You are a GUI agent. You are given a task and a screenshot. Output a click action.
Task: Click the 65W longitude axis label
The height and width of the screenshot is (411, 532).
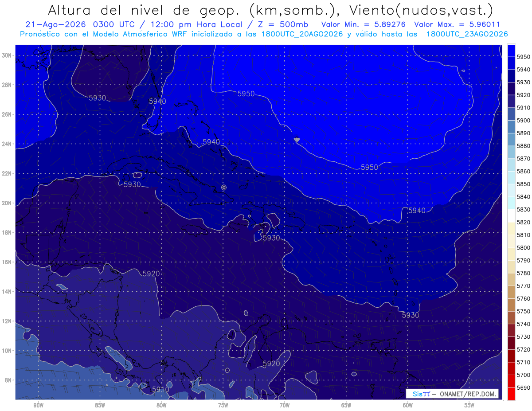346,405
